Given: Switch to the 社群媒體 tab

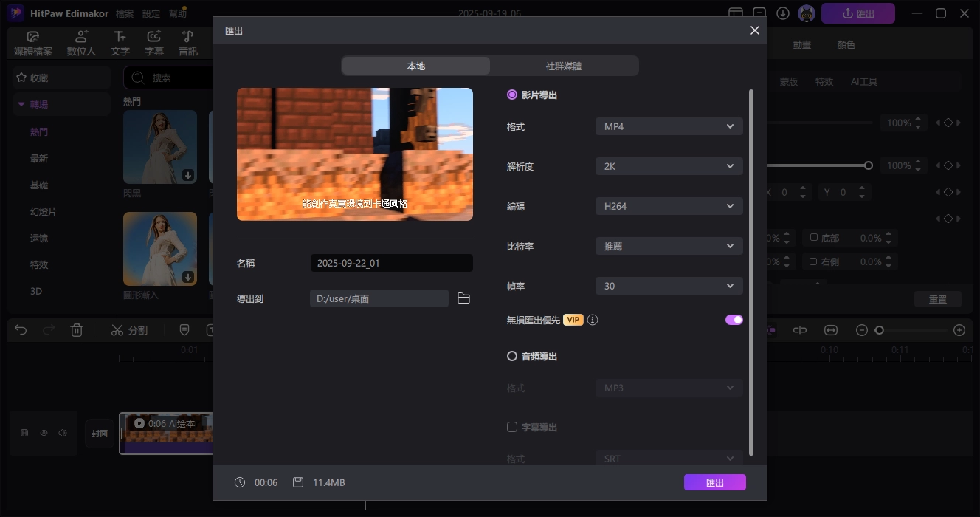Looking at the screenshot, I should click(565, 66).
